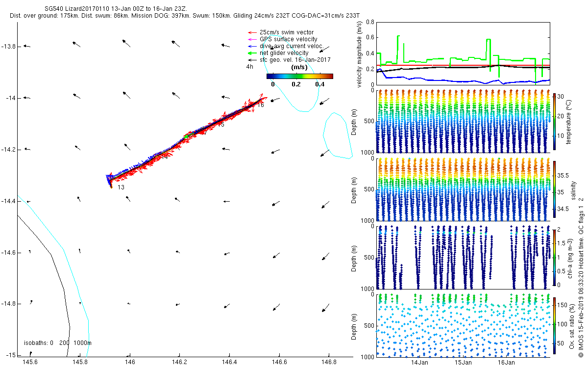The height and width of the screenshot is (368, 588).
Task: Click the closed cyan isobath contour near 146.8
Action: click(338, 135)
